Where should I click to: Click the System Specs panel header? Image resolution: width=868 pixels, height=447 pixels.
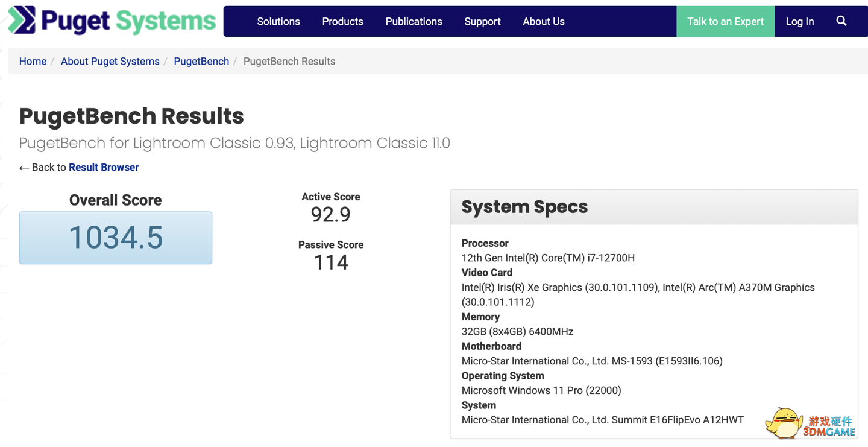point(654,207)
